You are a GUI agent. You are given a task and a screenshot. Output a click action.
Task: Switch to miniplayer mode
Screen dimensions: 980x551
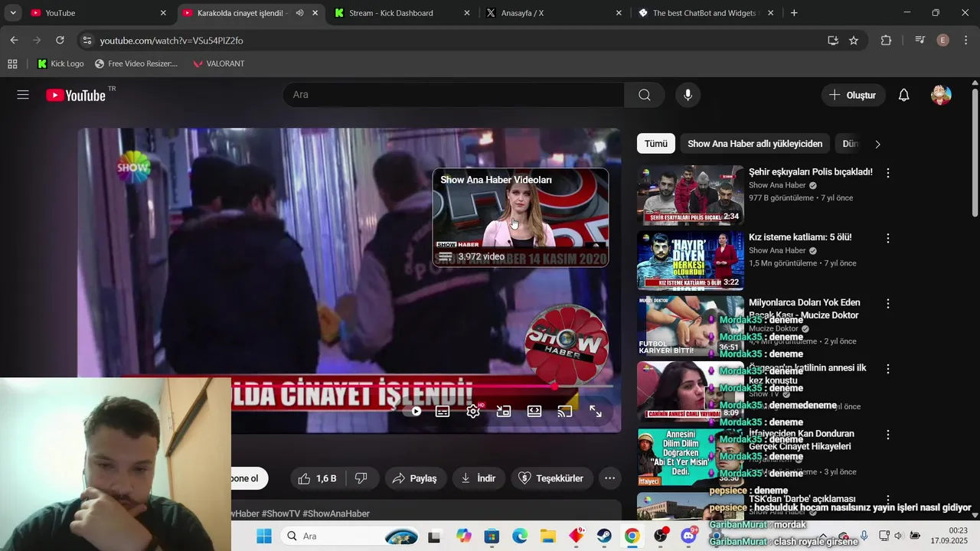pyautogui.click(x=504, y=411)
